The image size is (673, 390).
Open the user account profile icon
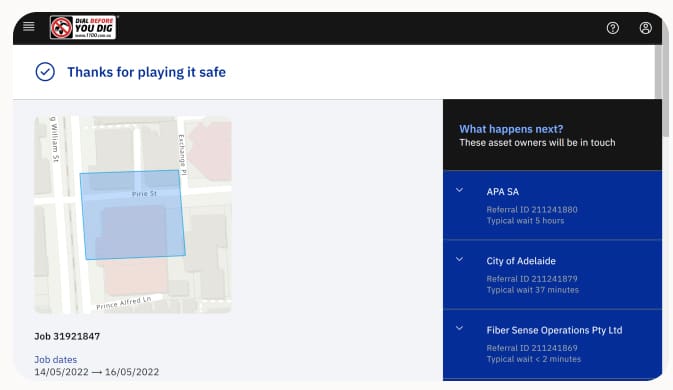646,28
